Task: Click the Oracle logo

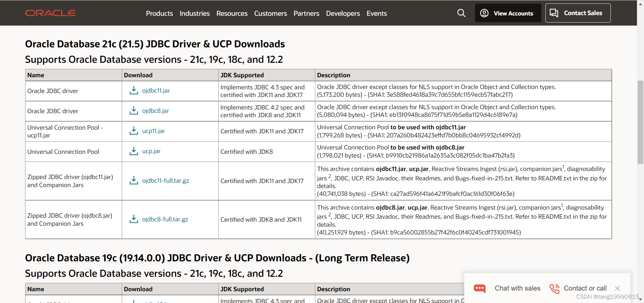Action: click(x=50, y=13)
